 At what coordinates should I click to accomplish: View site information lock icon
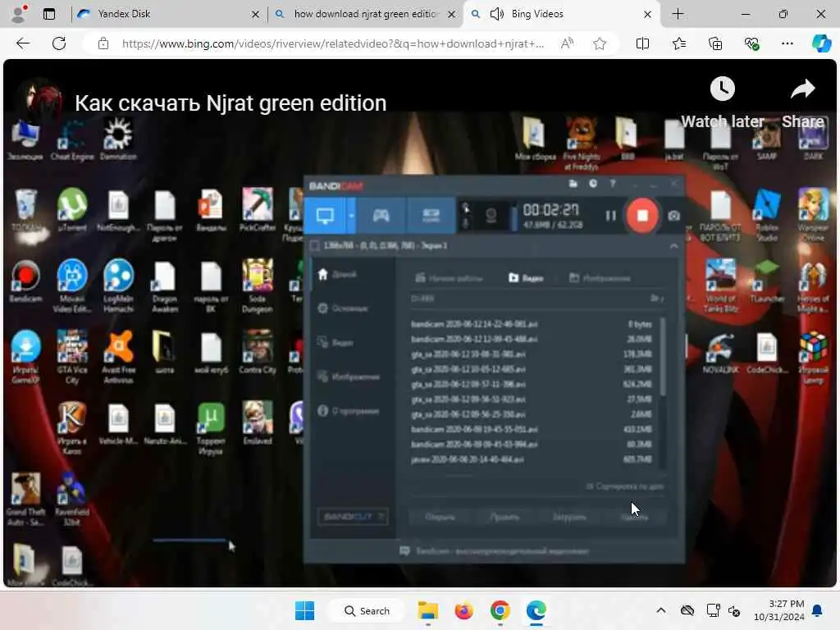103,43
